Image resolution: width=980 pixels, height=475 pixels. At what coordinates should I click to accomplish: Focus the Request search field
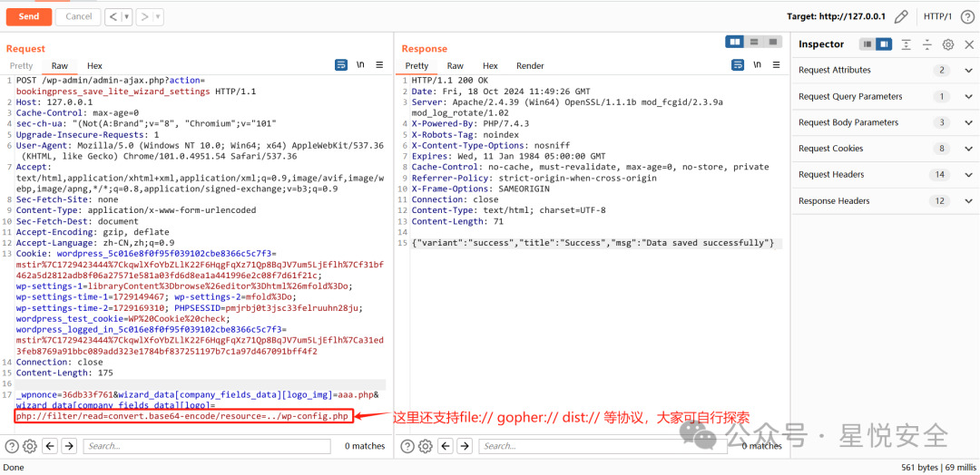coord(207,446)
